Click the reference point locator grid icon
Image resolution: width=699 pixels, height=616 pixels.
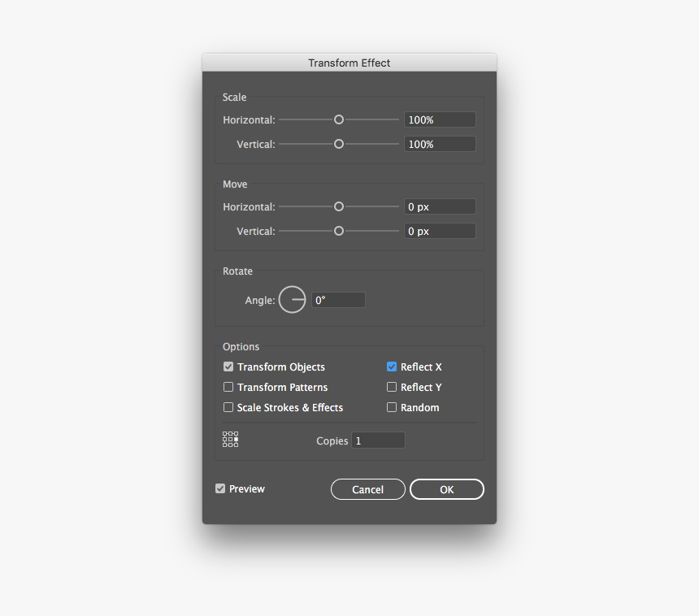(231, 440)
